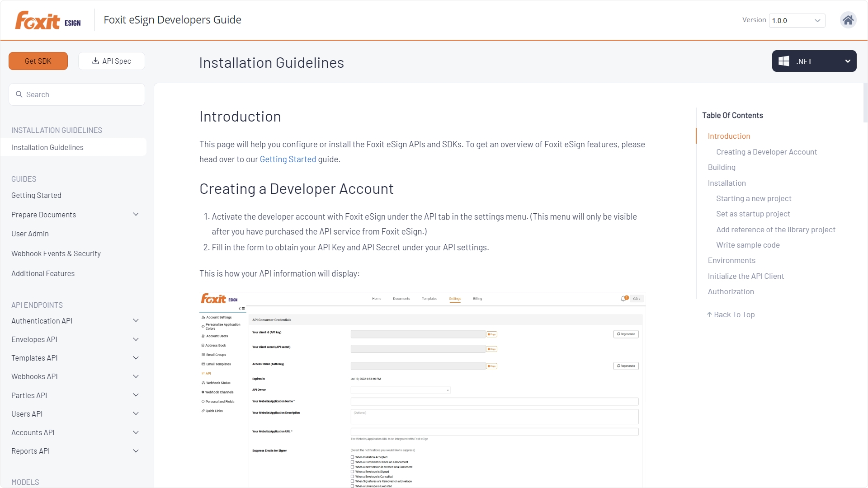Expand Reports API section
868x488 pixels.
coord(136,451)
